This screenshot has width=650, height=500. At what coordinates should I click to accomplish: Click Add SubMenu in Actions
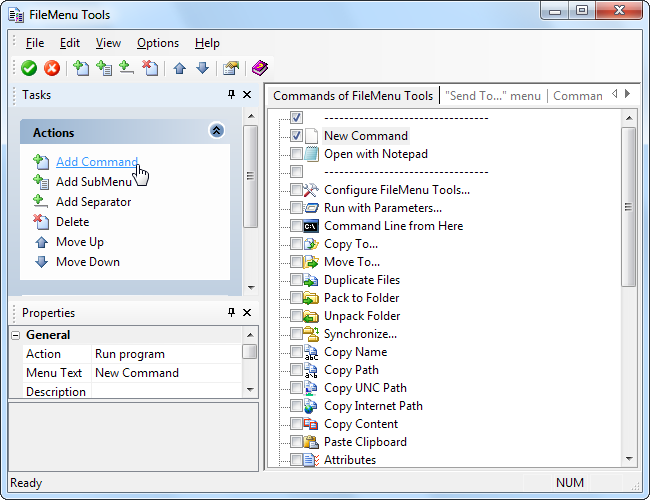click(x=94, y=182)
